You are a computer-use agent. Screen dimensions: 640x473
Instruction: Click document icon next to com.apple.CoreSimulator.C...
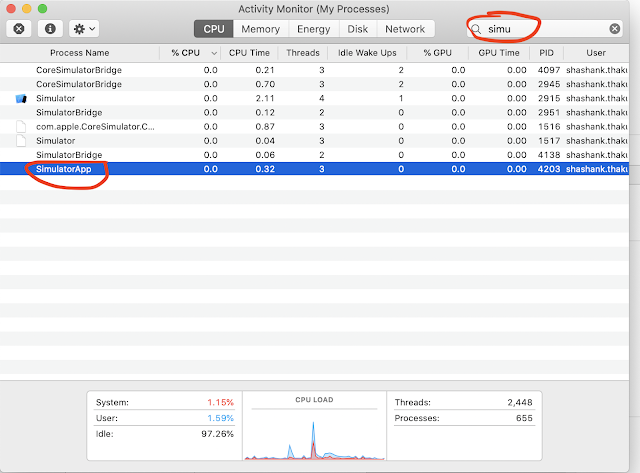pyautogui.click(x=21, y=127)
